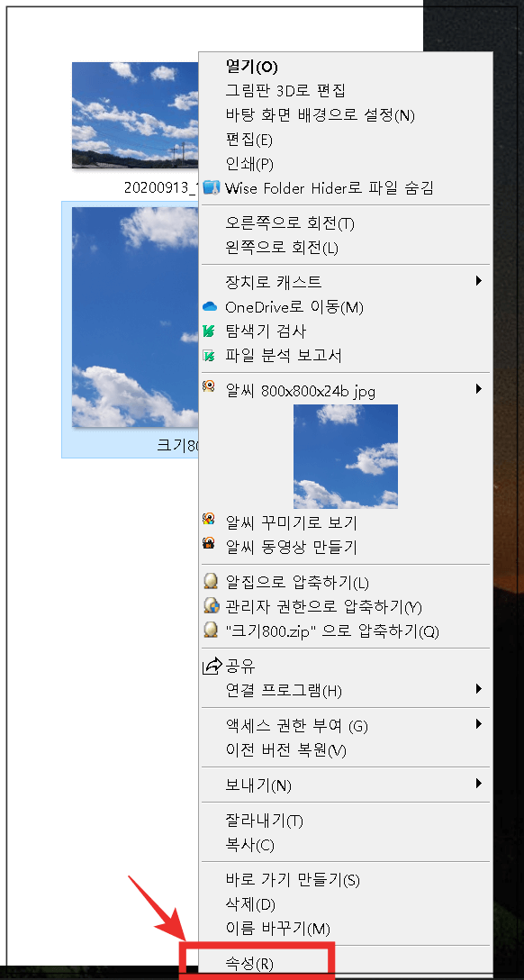Screen dimensions: 524x980
Task: Click the 공유 share icon
Action: point(212,666)
